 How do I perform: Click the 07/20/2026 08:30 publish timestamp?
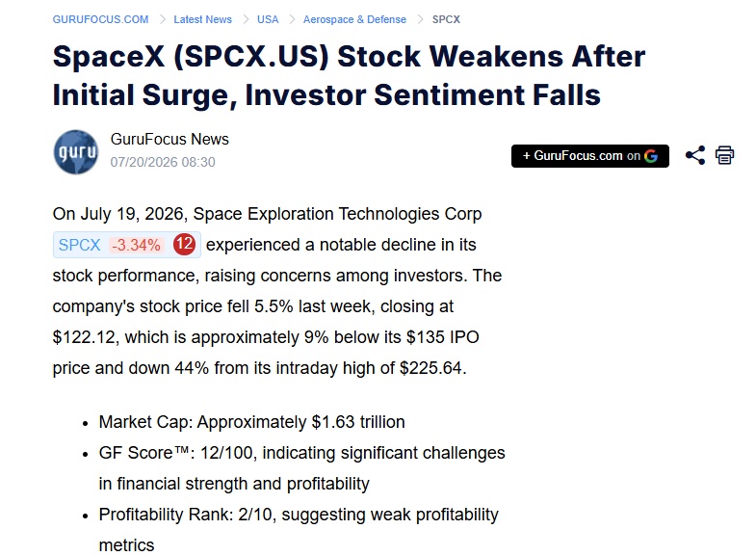click(x=163, y=162)
